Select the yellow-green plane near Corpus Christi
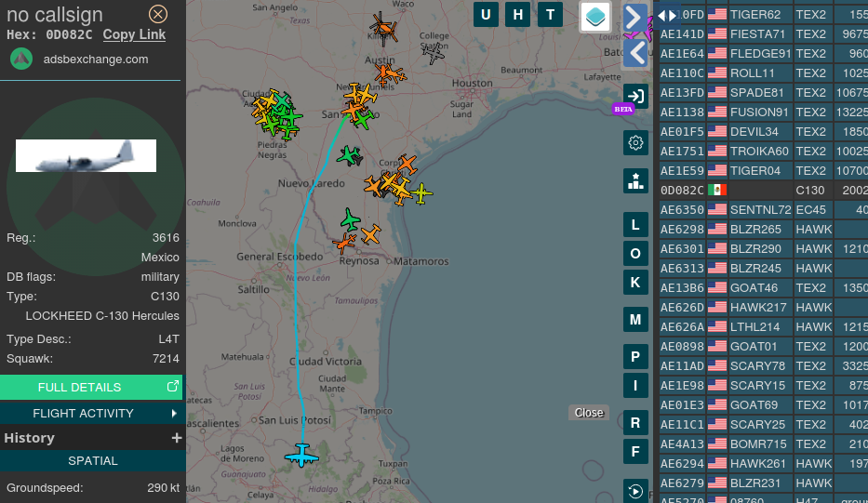This screenshot has width=868, height=503. click(x=421, y=193)
